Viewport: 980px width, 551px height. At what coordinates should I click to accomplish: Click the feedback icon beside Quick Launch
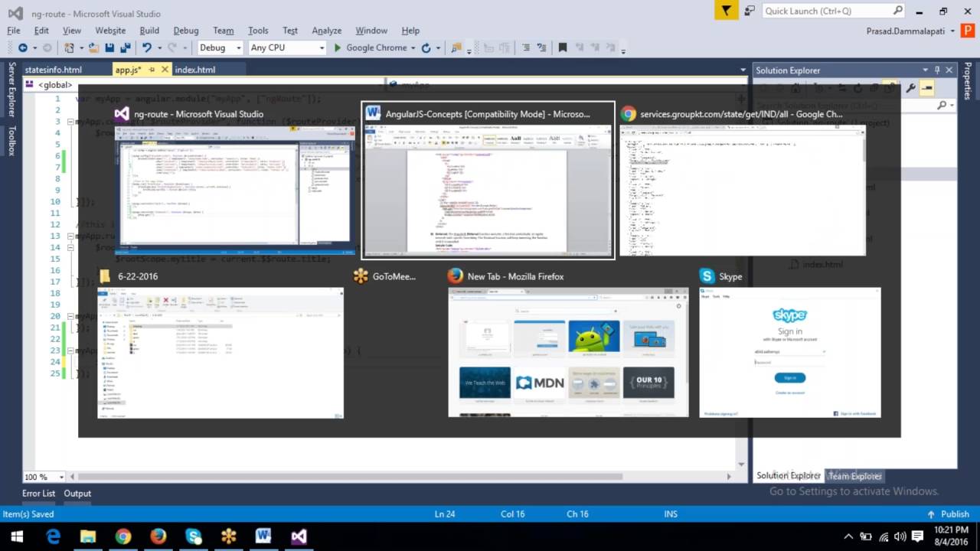tap(749, 11)
